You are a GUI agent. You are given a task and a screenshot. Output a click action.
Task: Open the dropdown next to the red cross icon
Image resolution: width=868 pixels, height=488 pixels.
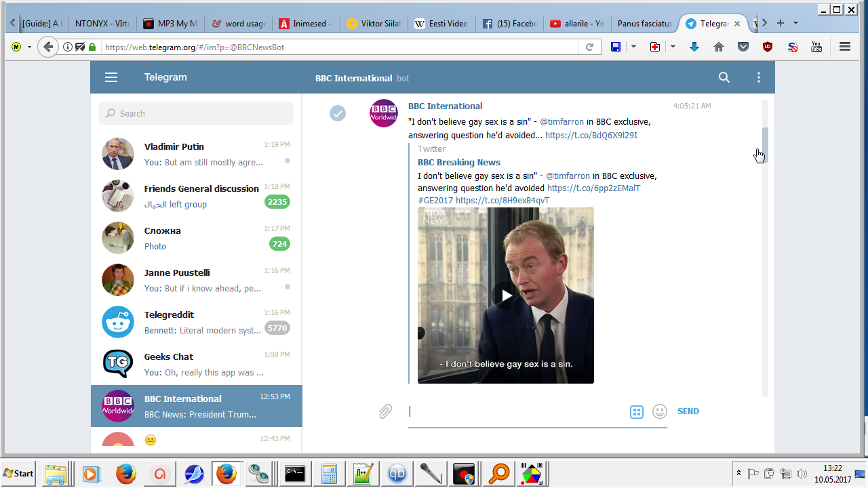[673, 47]
